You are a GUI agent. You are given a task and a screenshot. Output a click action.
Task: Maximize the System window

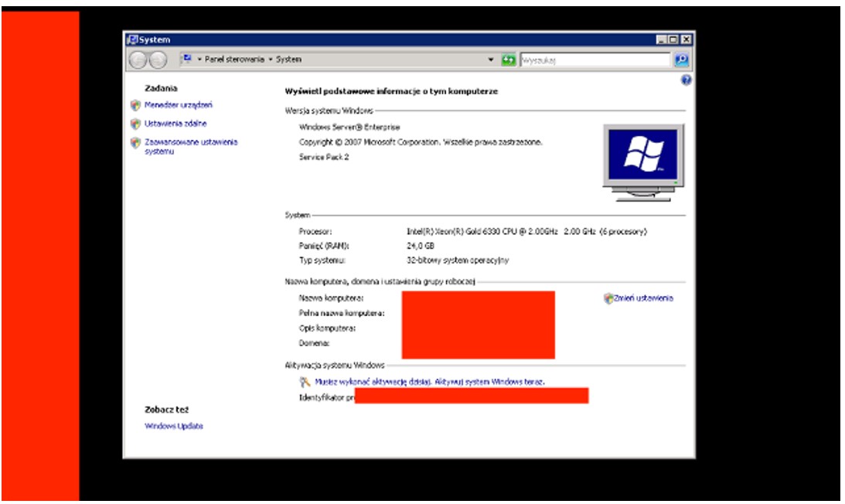[x=673, y=39]
